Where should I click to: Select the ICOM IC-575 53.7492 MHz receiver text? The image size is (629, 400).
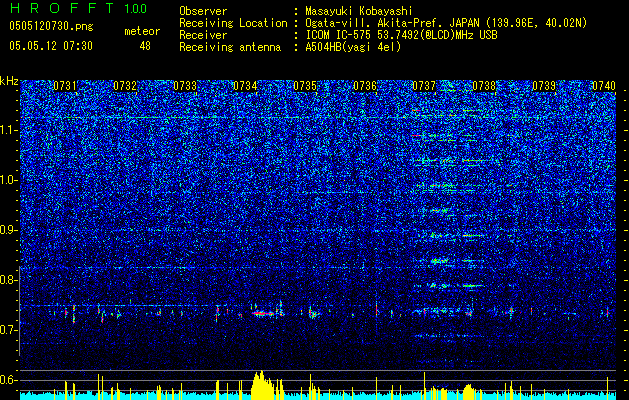pyautogui.click(x=401, y=35)
